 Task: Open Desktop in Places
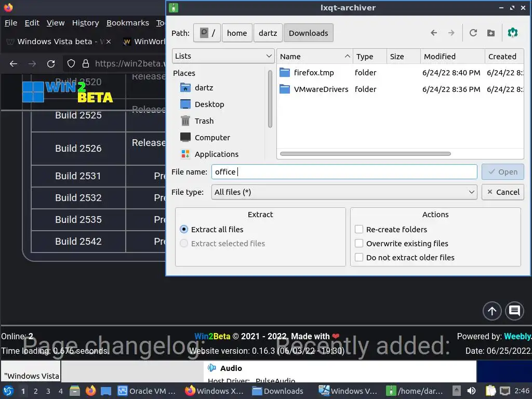click(x=202, y=104)
